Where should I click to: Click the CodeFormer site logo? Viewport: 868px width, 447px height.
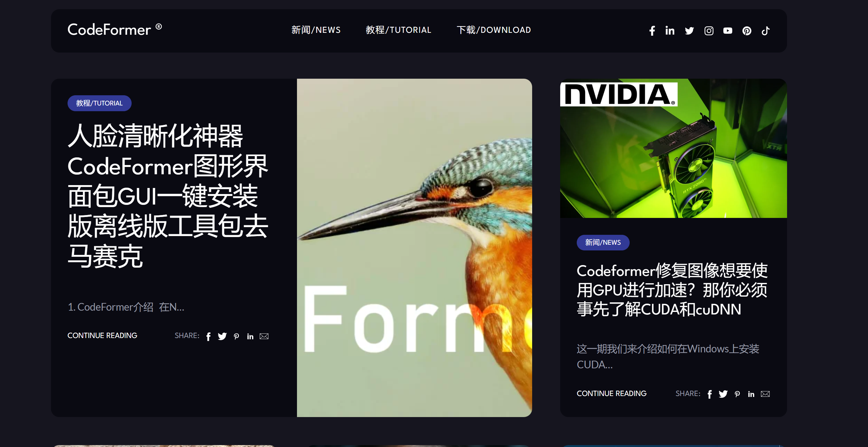[115, 29]
